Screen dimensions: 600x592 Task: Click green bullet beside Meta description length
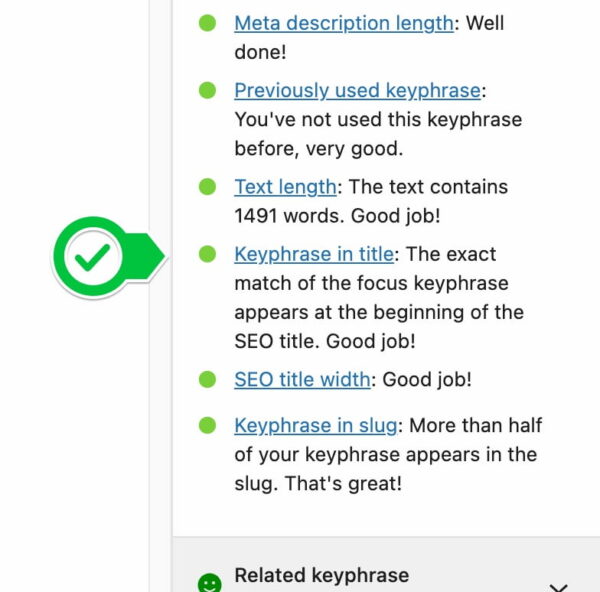tap(207, 23)
